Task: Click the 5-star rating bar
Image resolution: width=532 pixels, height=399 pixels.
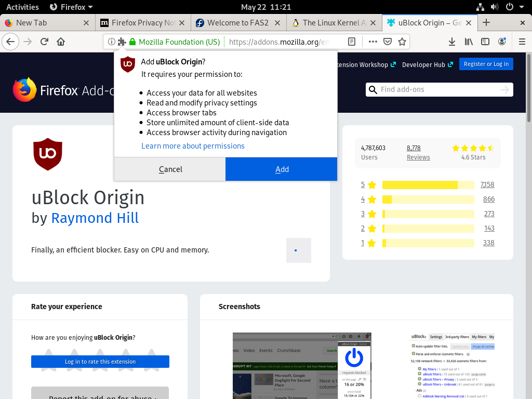Action: click(x=428, y=185)
